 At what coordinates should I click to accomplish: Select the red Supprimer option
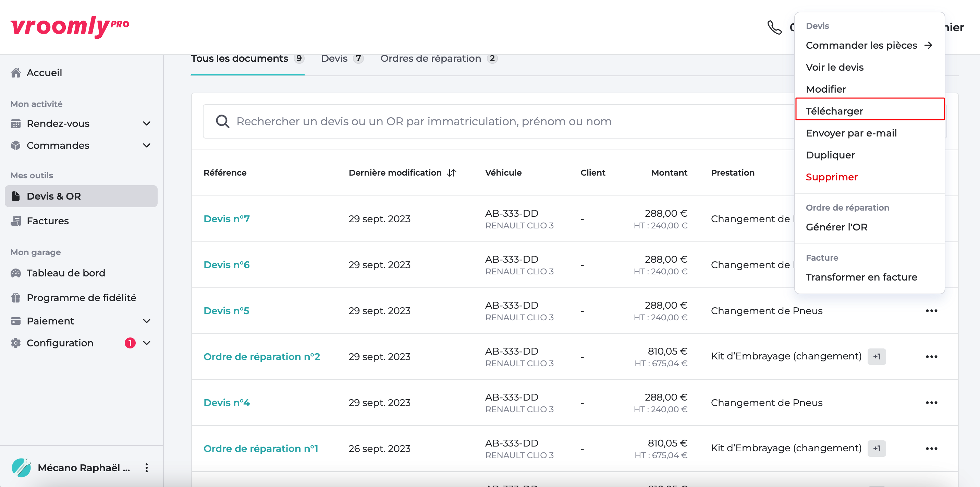tap(869, 177)
